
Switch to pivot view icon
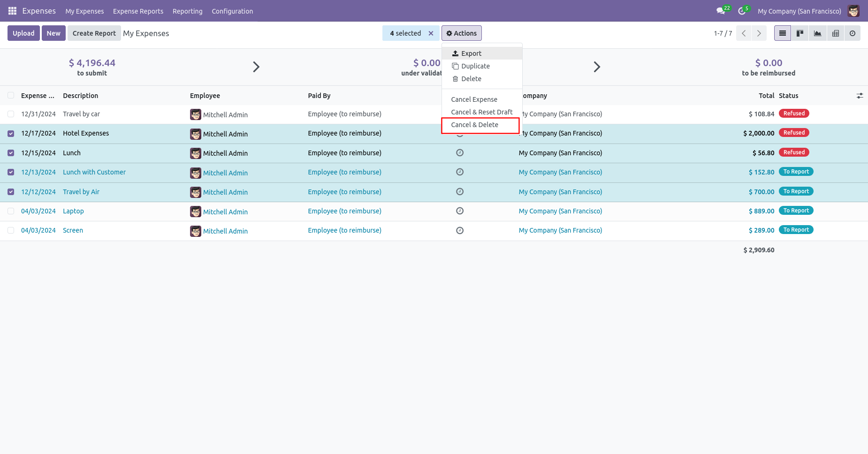836,33
